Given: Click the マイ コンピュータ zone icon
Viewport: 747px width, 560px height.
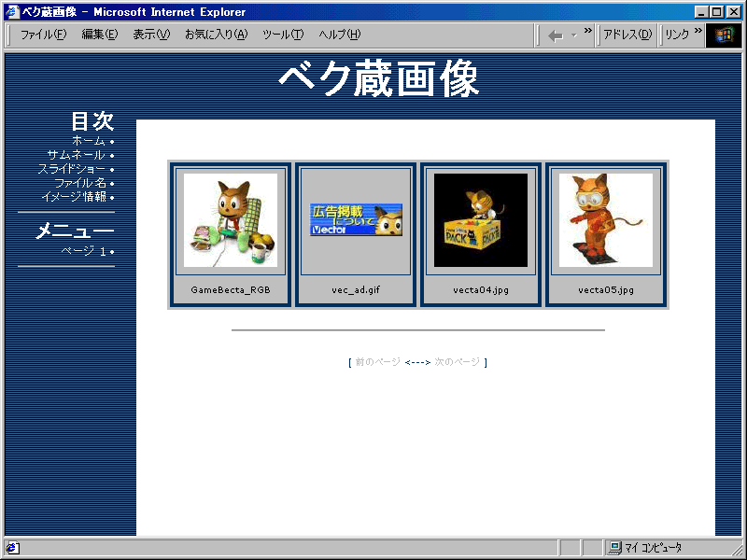Looking at the screenshot, I should pos(615,548).
